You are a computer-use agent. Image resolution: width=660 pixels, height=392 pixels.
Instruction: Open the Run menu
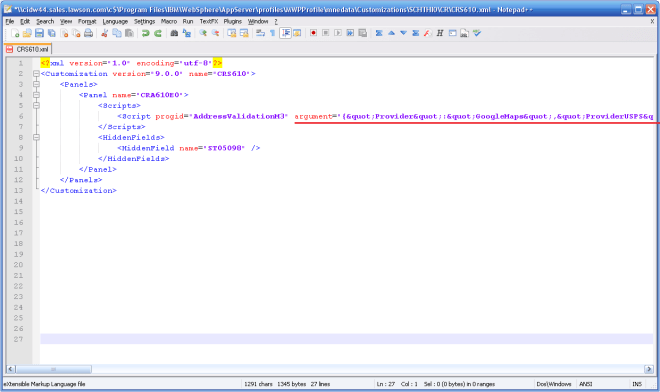(188, 21)
